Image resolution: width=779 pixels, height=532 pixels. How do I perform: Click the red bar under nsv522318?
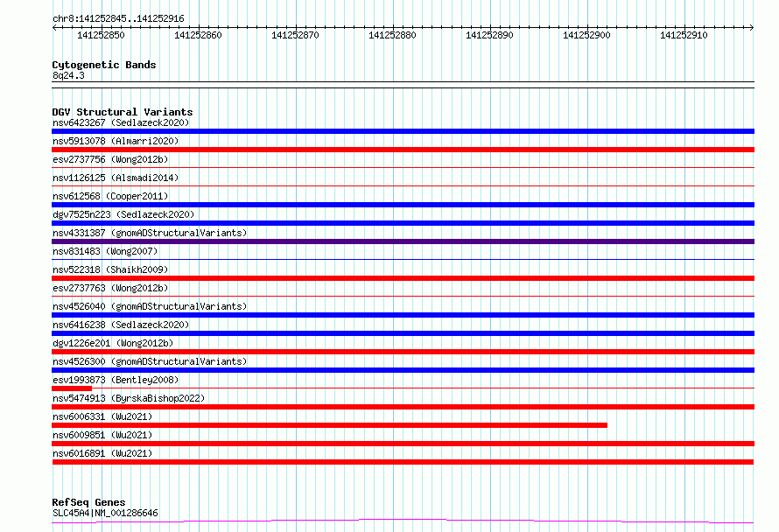(x=403, y=278)
